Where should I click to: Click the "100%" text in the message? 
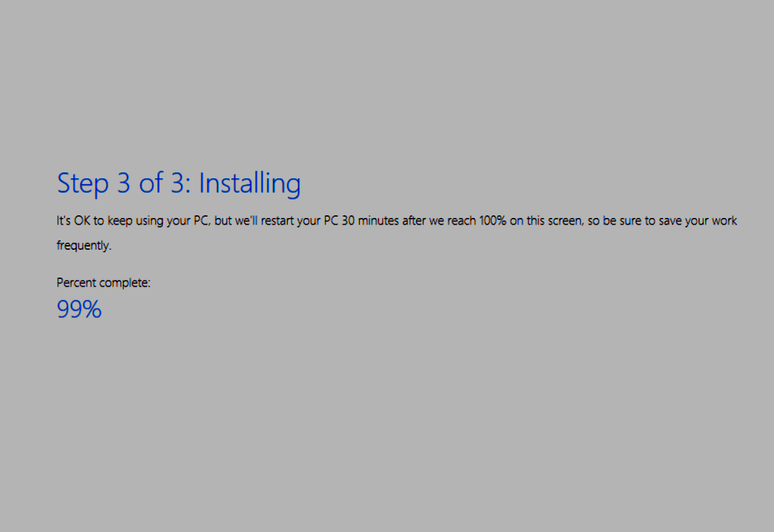[x=492, y=221]
